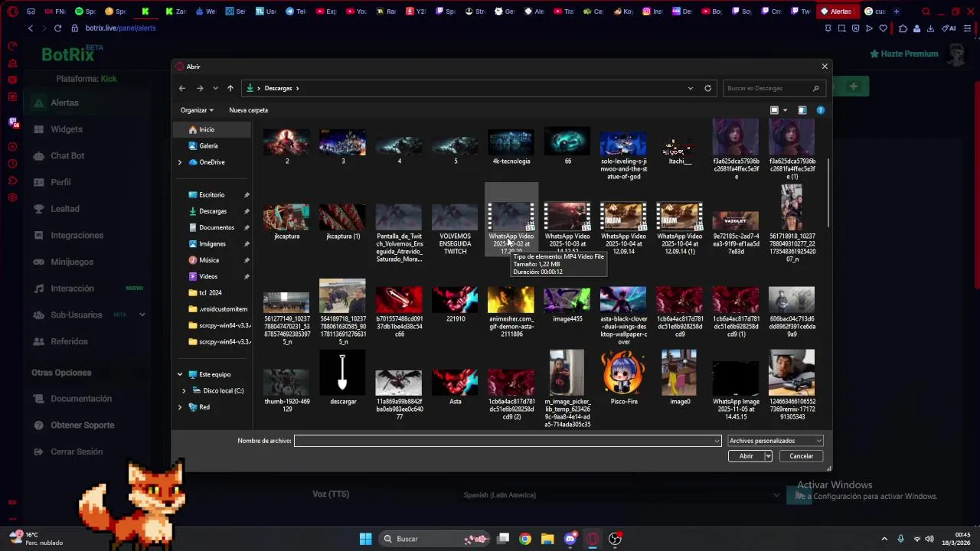
Task: Open the Windows Start menu
Action: coord(365,539)
